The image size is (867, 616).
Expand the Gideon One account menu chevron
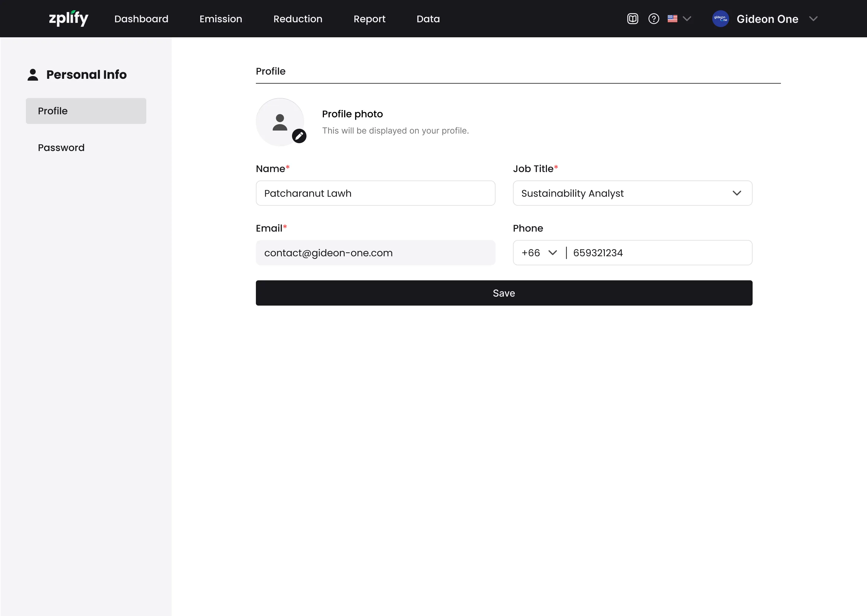click(x=813, y=19)
